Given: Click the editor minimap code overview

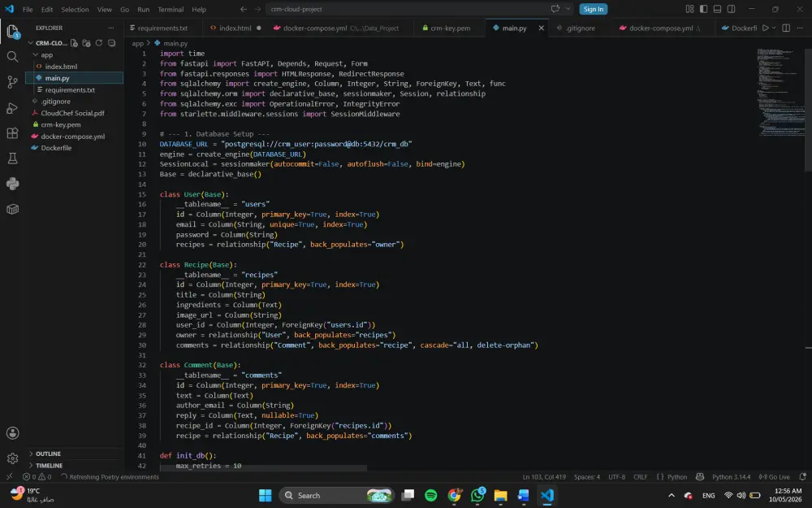Looking at the screenshot, I should (x=781, y=93).
